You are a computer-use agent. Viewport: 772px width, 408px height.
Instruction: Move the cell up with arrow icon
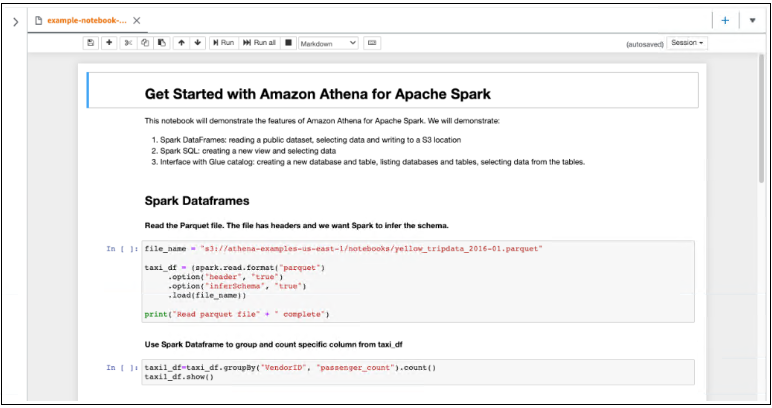pos(181,43)
